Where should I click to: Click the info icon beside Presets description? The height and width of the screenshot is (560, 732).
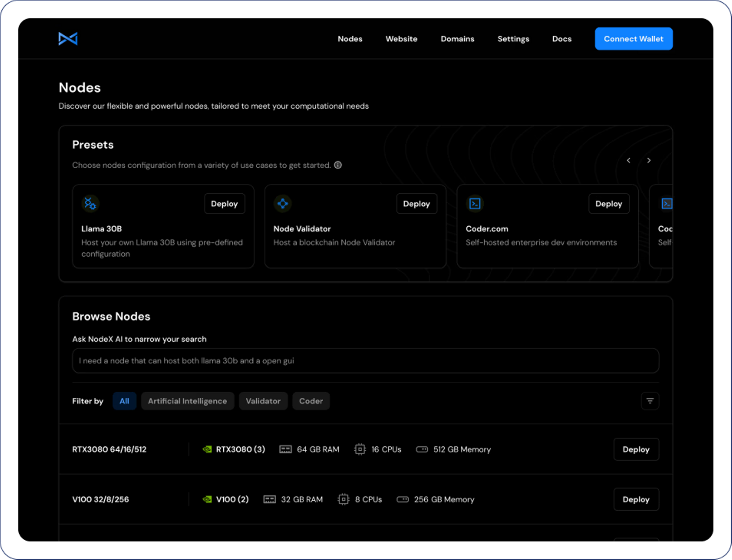coord(338,165)
